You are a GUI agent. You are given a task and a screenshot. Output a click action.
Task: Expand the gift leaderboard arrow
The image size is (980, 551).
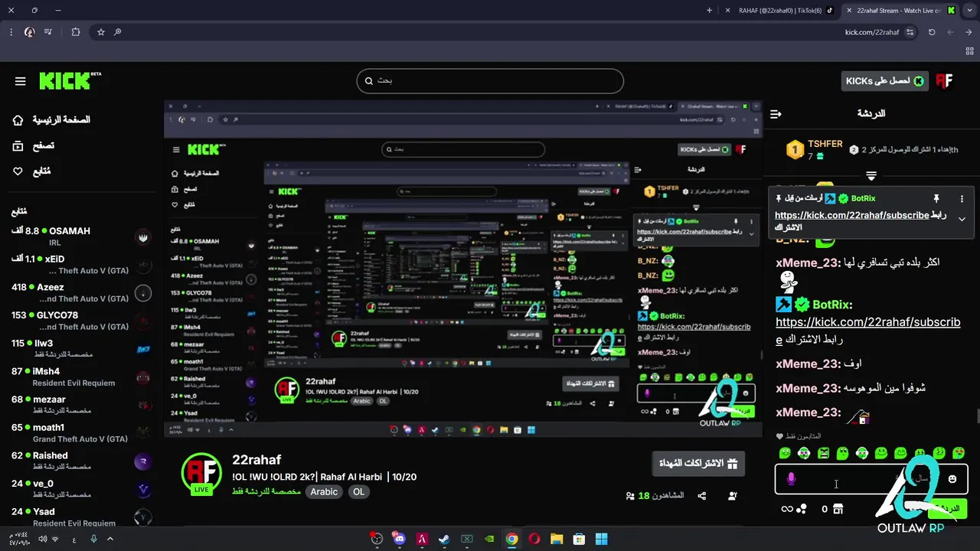(x=871, y=176)
